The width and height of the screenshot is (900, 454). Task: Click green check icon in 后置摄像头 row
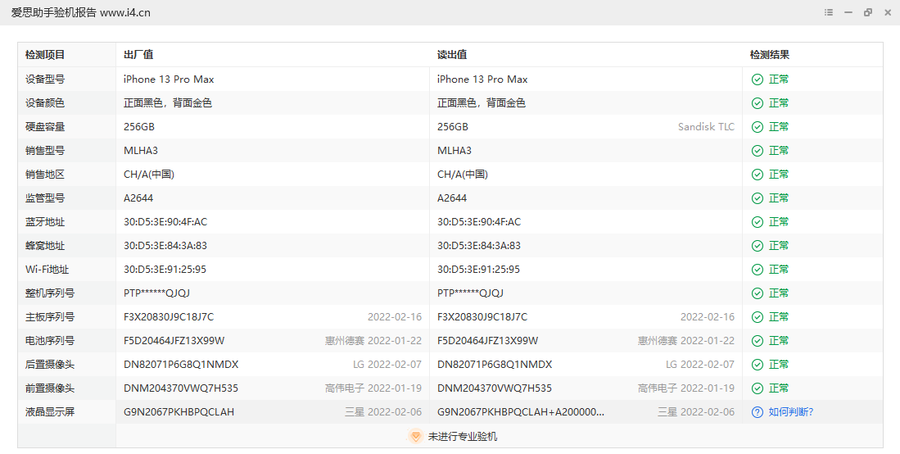coord(757,364)
